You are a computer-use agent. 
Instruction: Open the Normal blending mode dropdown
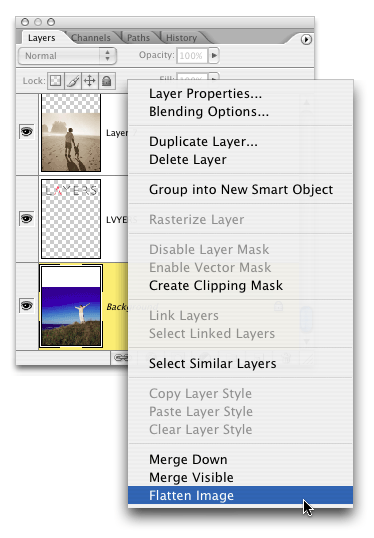click(x=67, y=56)
